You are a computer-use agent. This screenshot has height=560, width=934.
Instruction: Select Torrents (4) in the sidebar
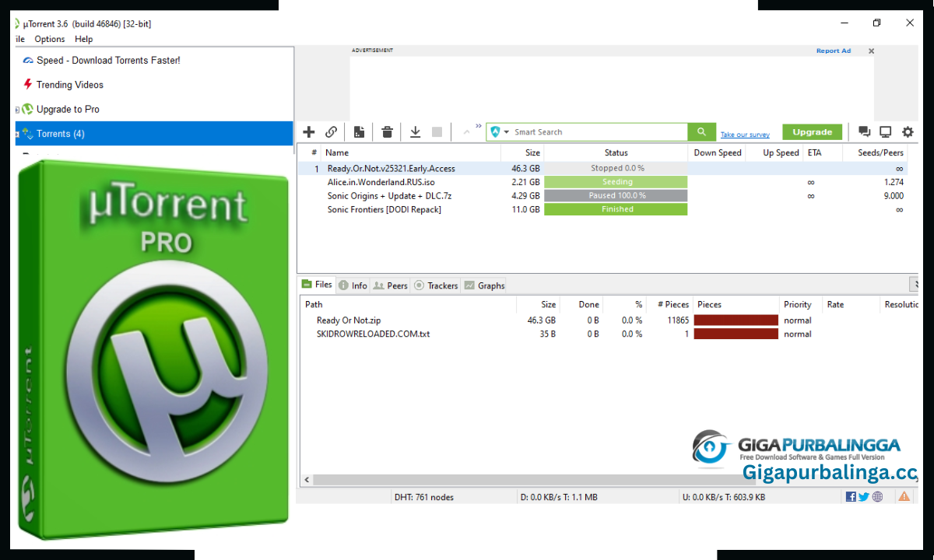[154, 134]
